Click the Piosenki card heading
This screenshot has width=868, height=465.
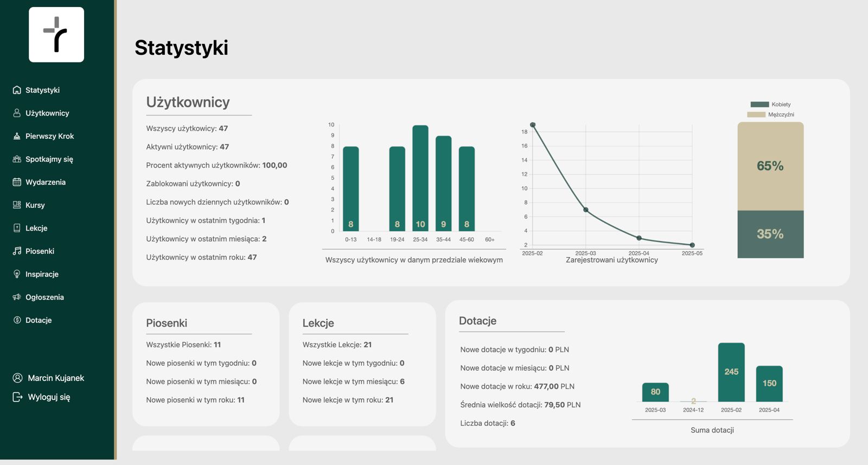click(x=167, y=323)
